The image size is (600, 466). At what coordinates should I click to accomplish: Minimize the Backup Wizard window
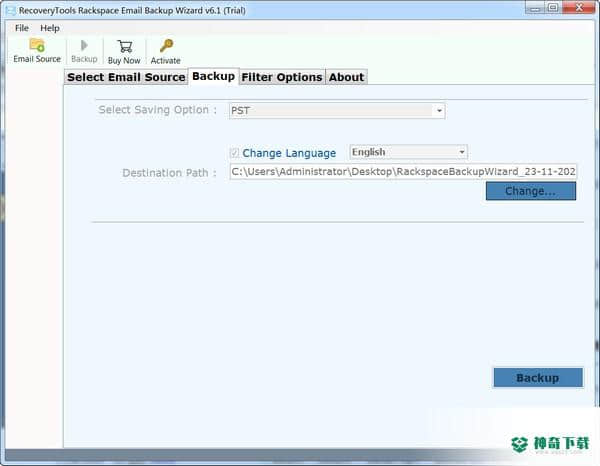[535, 8]
